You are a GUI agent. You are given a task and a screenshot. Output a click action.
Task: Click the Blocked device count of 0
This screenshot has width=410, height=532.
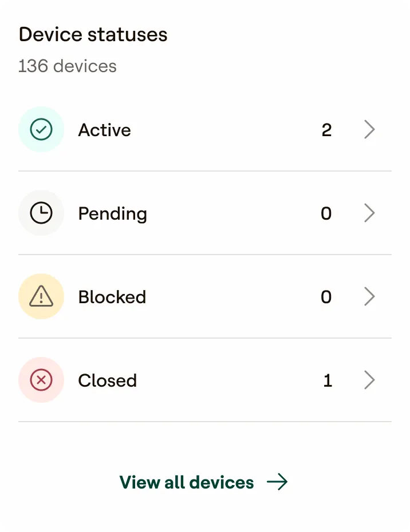[326, 296]
